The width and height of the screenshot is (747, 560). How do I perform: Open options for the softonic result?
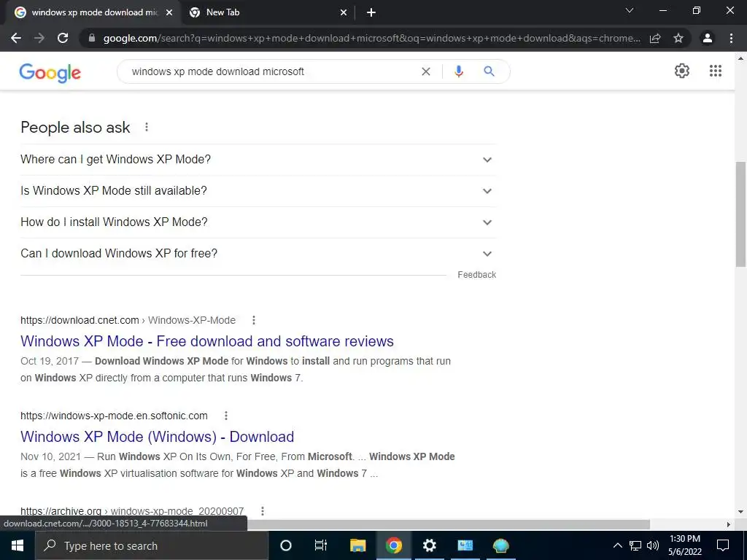pyautogui.click(x=226, y=416)
